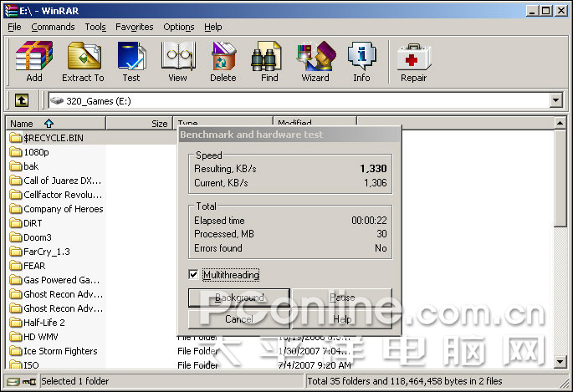573x392 pixels.
Task: Click the file list scrollbar up arrow
Action: (560, 123)
